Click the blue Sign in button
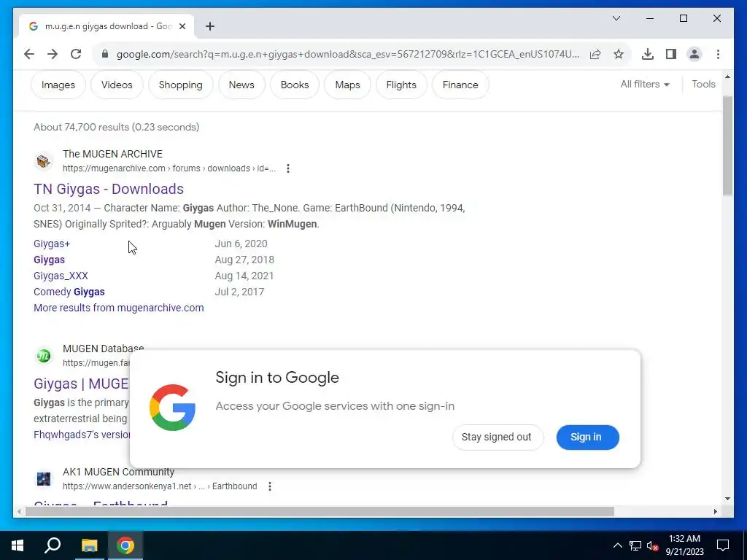747x560 pixels. [x=587, y=437]
